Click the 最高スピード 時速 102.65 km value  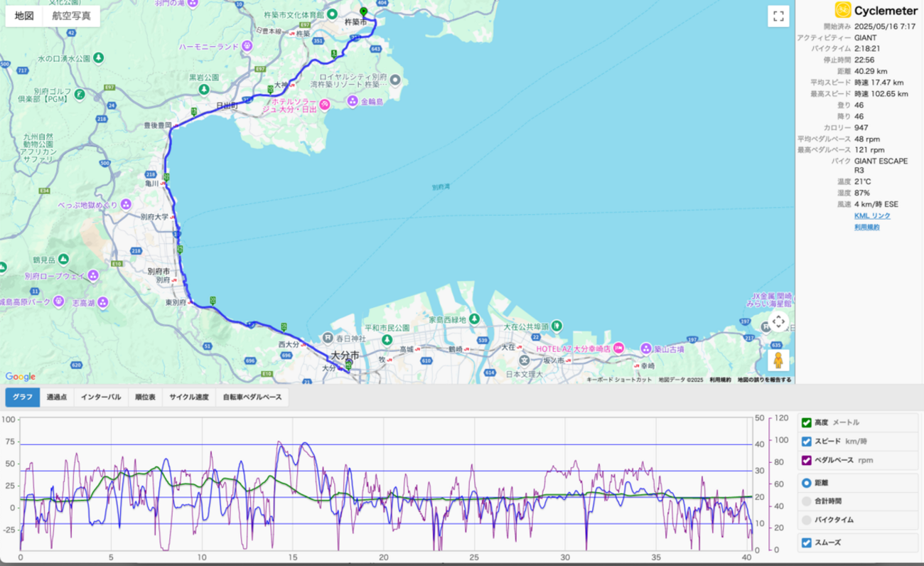tap(881, 94)
